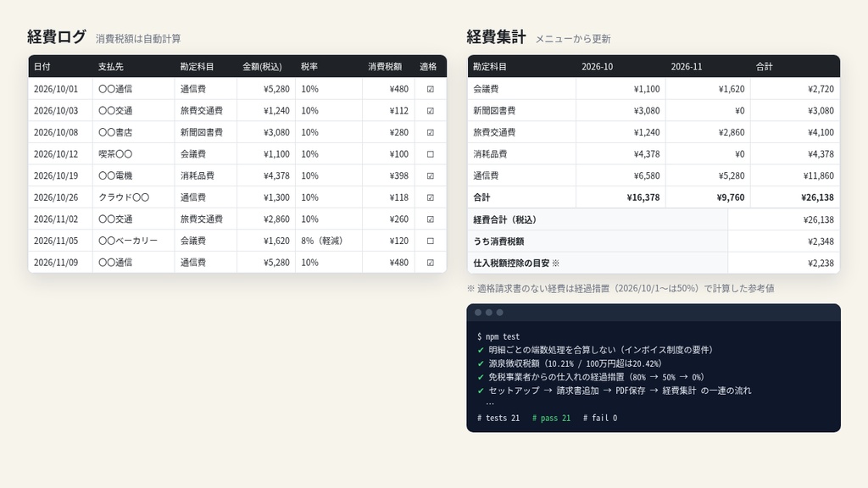The height and width of the screenshot is (488, 868).
Task: Toggle 適格 checkbox for クラウド○○ row
Action: pos(430,197)
